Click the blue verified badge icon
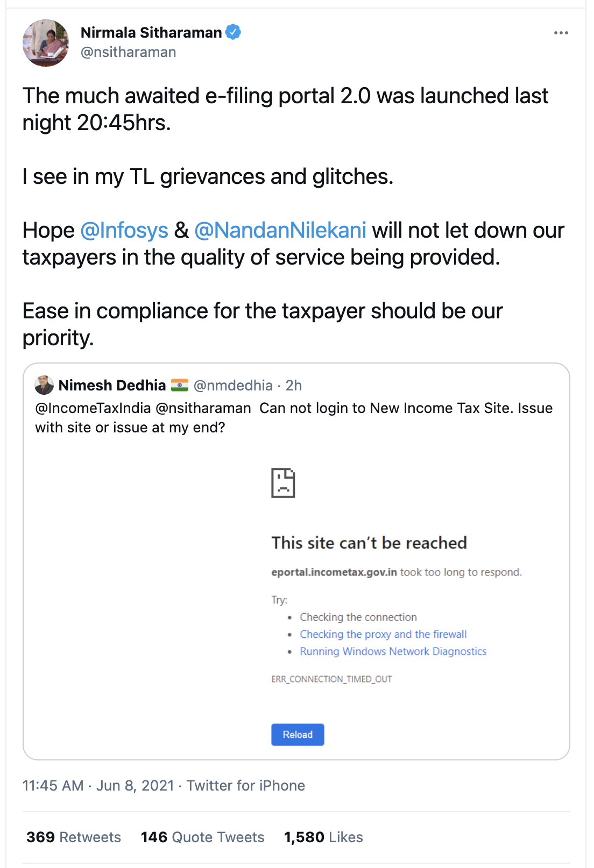This screenshot has height=868, width=594. 233,32
